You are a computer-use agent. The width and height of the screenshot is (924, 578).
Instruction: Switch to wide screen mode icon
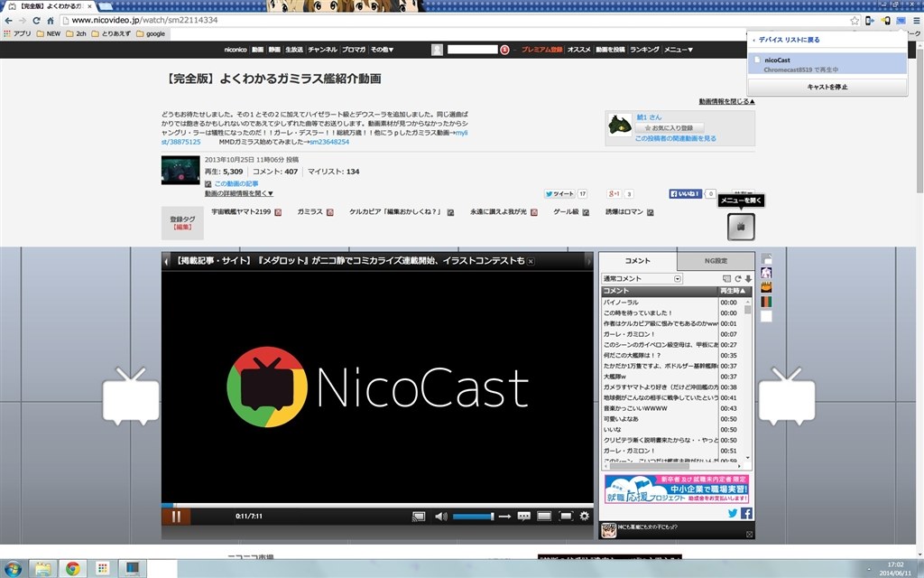coord(544,517)
